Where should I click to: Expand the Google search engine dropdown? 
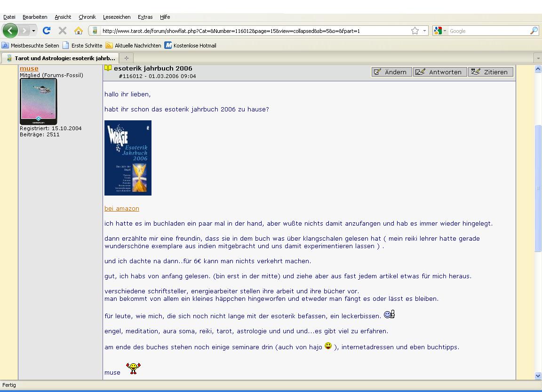point(439,31)
